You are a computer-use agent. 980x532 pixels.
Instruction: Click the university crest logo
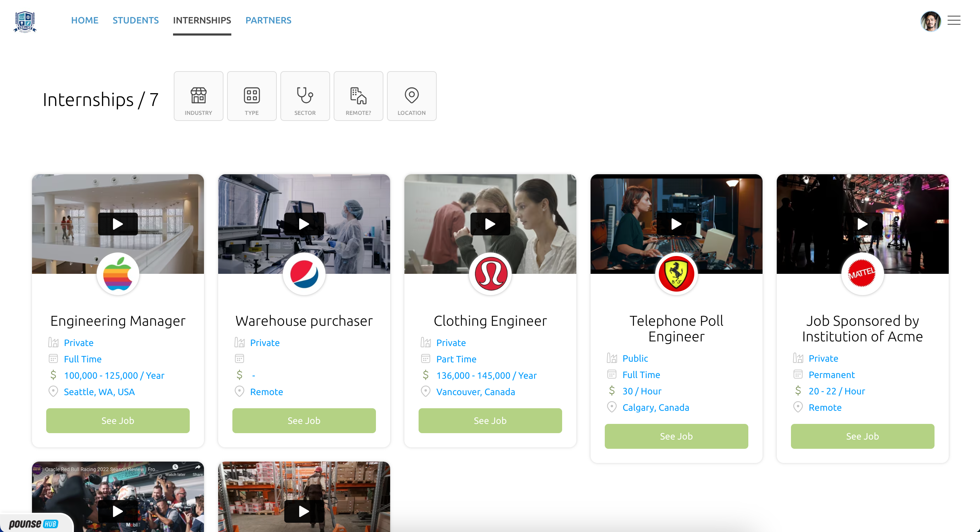pyautogui.click(x=25, y=22)
